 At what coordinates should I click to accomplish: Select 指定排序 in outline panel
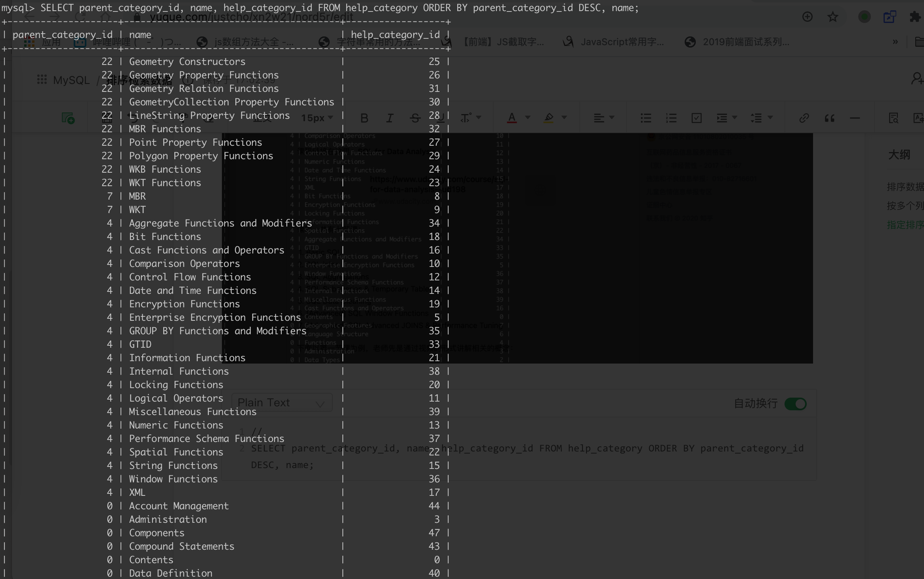click(x=905, y=225)
